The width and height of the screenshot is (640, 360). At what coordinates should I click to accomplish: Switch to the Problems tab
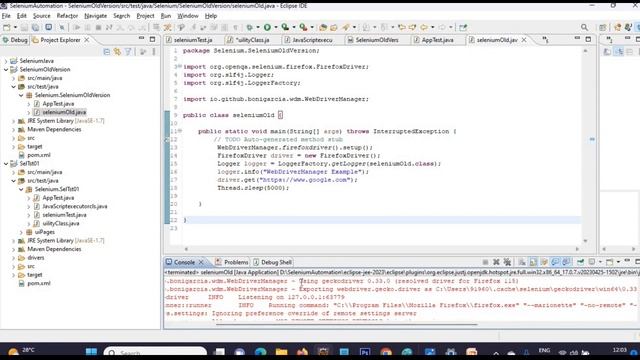(232, 262)
